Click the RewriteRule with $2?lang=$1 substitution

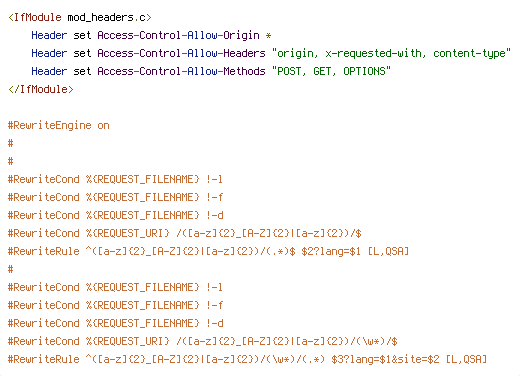[208, 251]
